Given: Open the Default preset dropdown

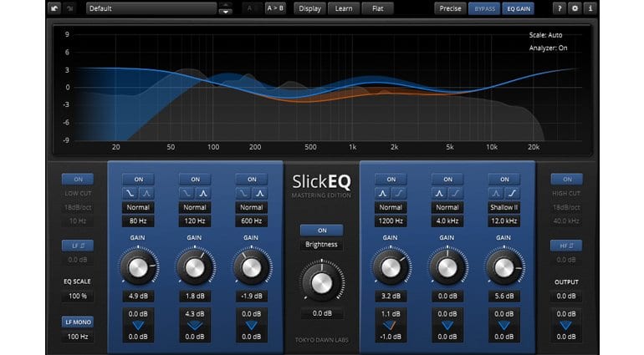Looking at the screenshot, I should (151, 8).
